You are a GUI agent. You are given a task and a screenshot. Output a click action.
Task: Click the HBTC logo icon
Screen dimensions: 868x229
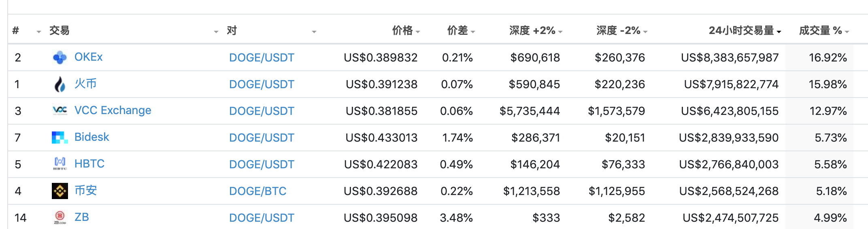[60, 164]
